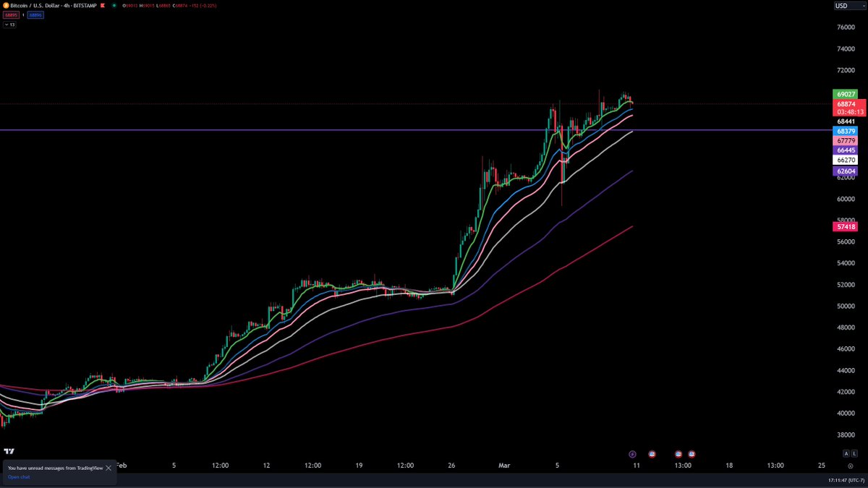868x488 pixels.
Task: Click the US flag event icon near 13:00
Action: pyautogui.click(x=678, y=453)
